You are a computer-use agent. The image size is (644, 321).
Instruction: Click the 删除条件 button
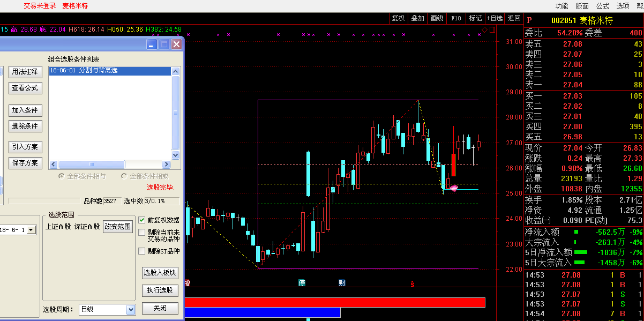[x=25, y=126]
